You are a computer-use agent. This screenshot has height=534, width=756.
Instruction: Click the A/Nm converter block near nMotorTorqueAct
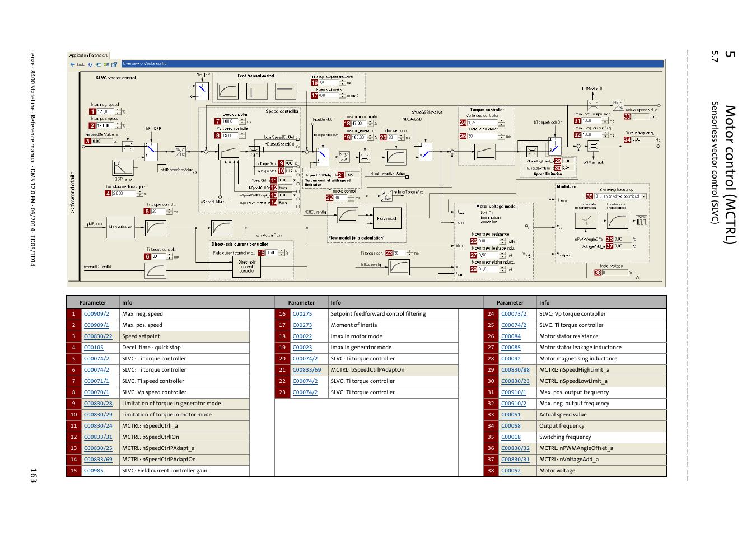click(386, 195)
